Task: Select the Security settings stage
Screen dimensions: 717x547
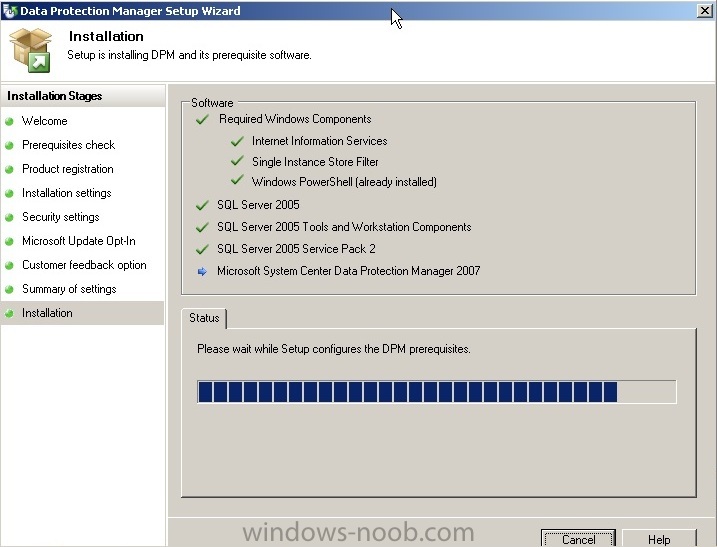Action: pos(61,217)
